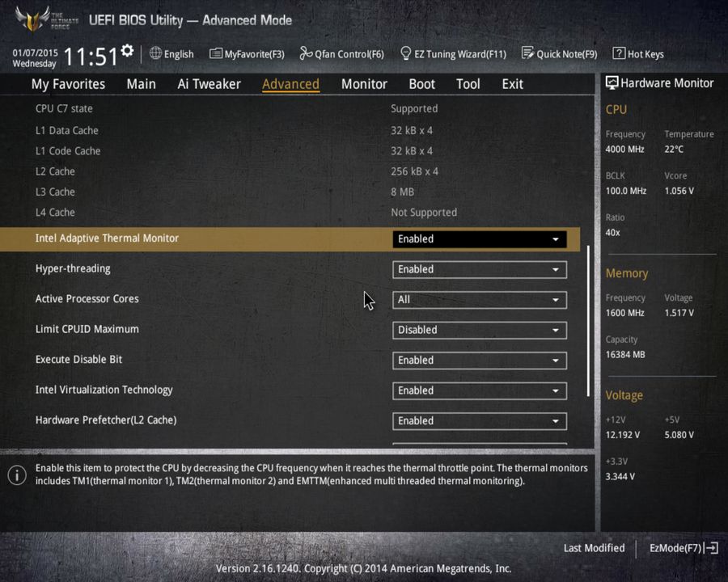Click the Hot Keys question mark icon

[x=619, y=53]
